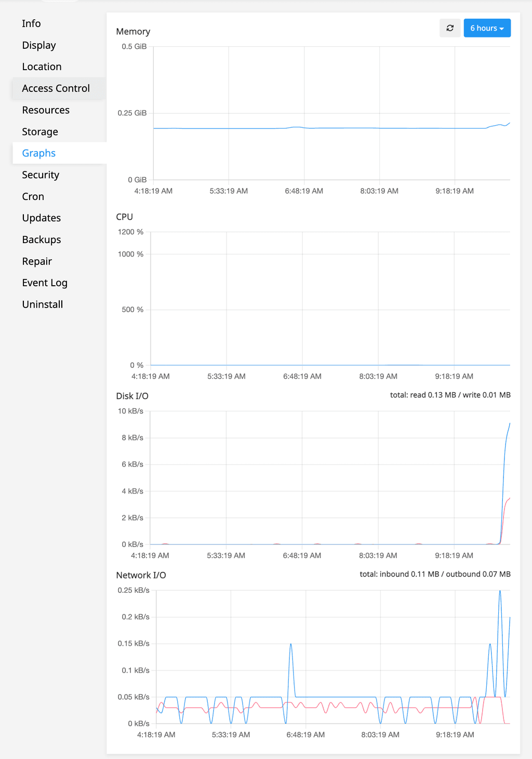Select the Repair menu item
This screenshot has height=759, width=532.
tap(37, 261)
